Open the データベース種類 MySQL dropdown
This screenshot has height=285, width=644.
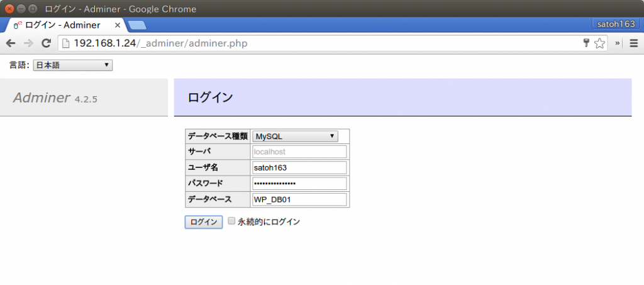[296, 137]
